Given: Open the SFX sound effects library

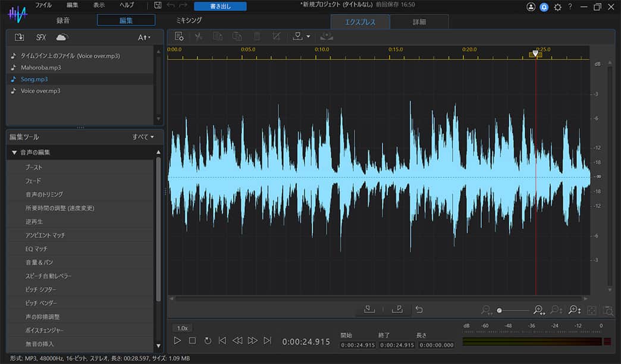Looking at the screenshot, I should (40, 36).
